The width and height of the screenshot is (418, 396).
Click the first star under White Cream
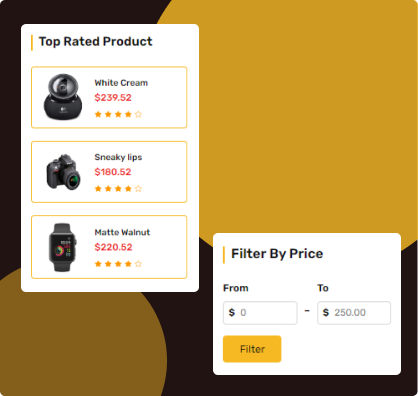(98, 114)
